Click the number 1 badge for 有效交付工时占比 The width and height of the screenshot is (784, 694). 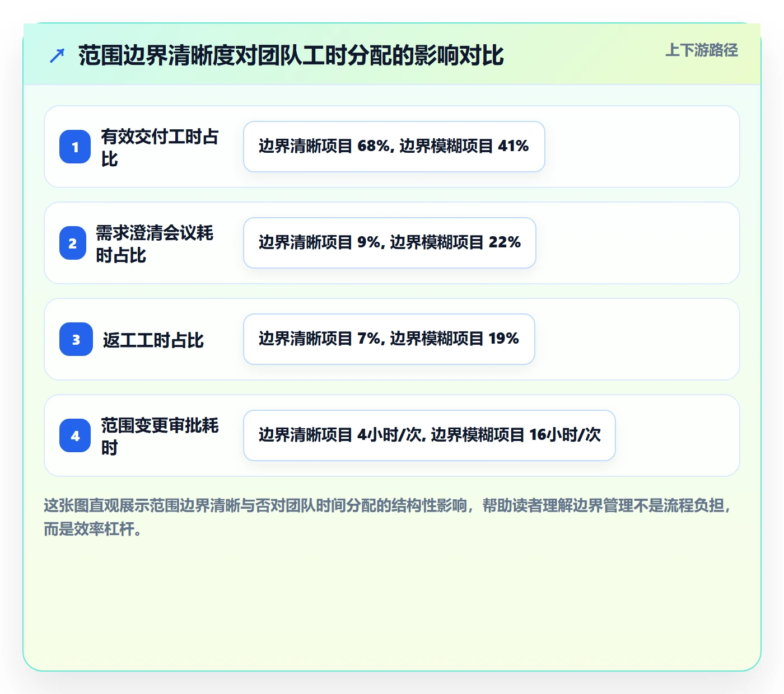pyautogui.click(x=75, y=147)
